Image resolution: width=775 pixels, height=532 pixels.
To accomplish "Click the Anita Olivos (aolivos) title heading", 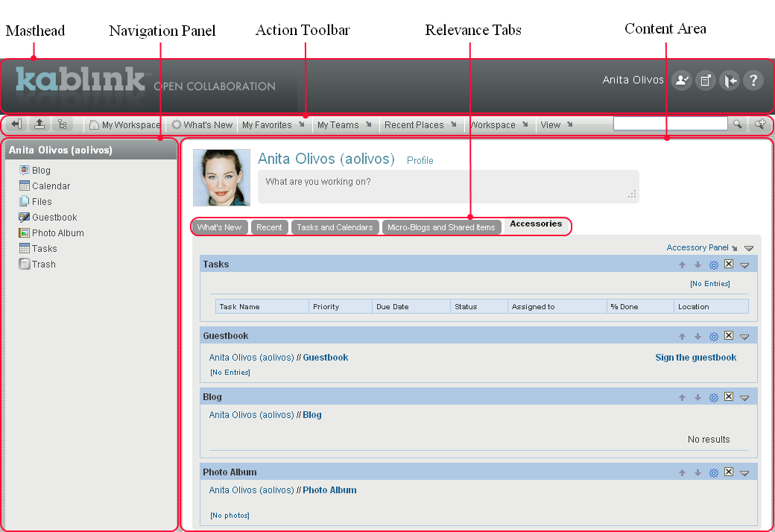I will 326,159.
